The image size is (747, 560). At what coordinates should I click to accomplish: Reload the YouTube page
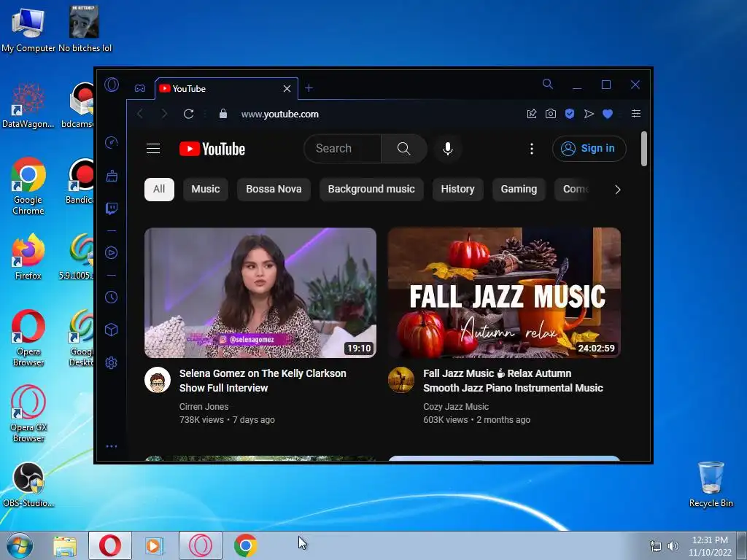coord(189,114)
